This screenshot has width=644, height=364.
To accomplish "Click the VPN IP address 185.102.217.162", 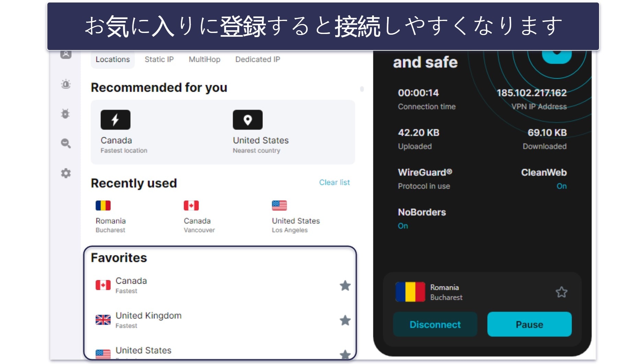I will (x=531, y=93).
